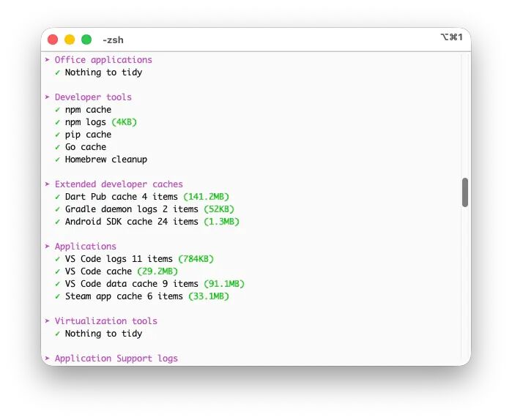The width and height of the screenshot is (512, 420).
Task: Click the Application Support logs heading
Action: tap(116, 359)
